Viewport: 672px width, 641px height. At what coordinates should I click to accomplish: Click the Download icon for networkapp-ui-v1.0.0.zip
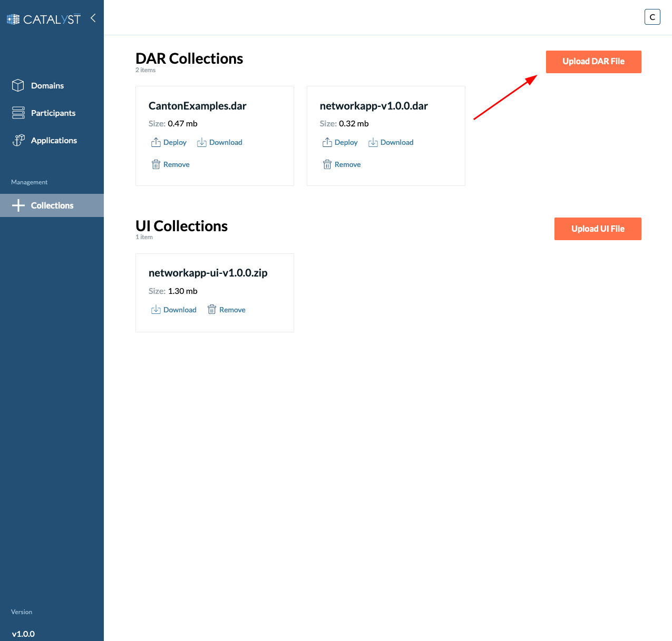156,309
